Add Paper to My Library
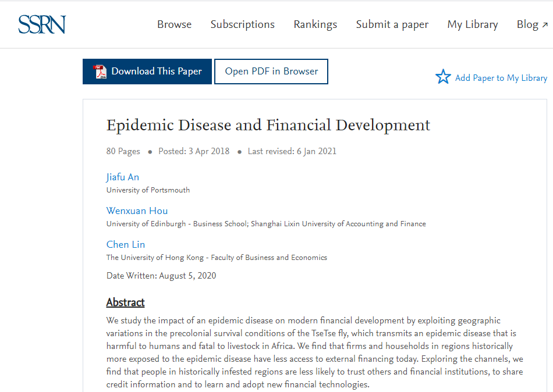The image size is (553, 392). coord(501,78)
